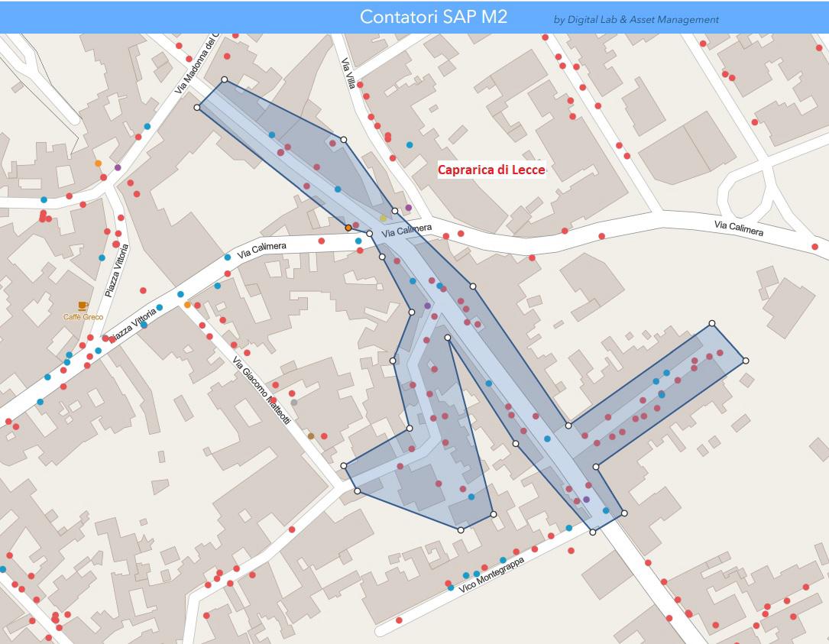The image size is (829, 644).
Task: Select the isolated blue marker right of Via Villa
Action: click(410, 144)
